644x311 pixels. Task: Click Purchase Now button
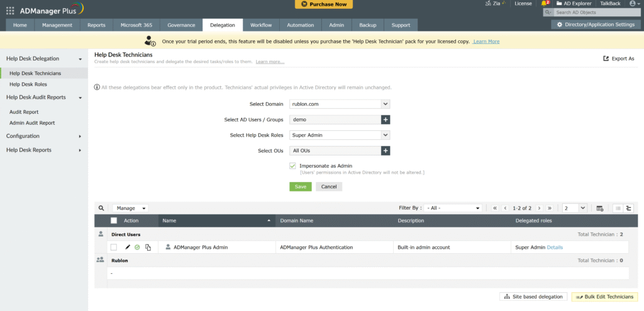click(324, 4)
